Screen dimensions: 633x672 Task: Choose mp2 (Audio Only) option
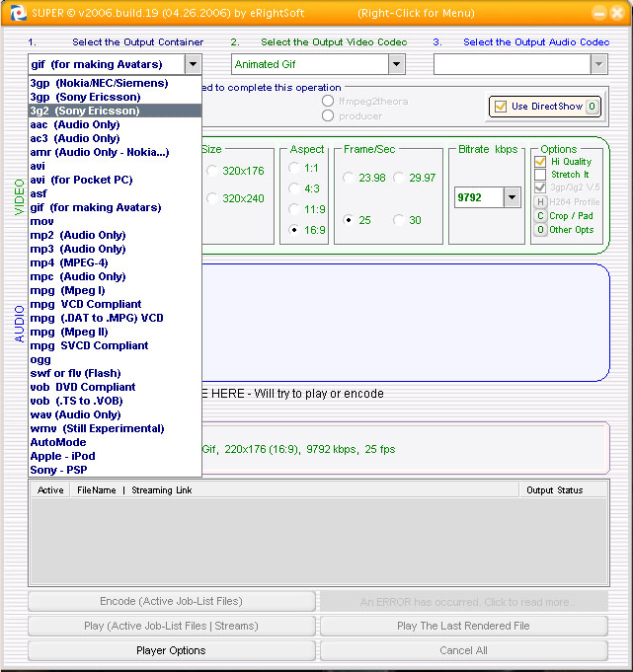pyautogui.click(x=115, y=235)
